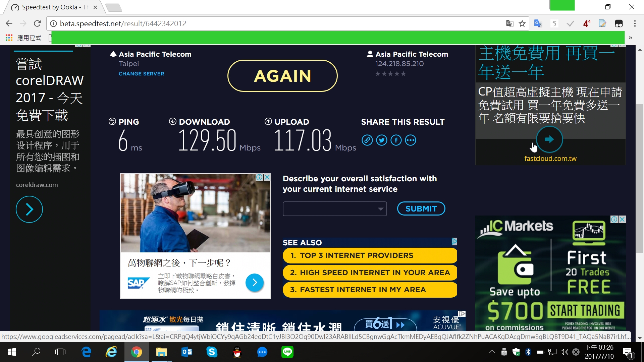
Task: Click the CHANGE SERVER link
Action: [x=141, y=74]
